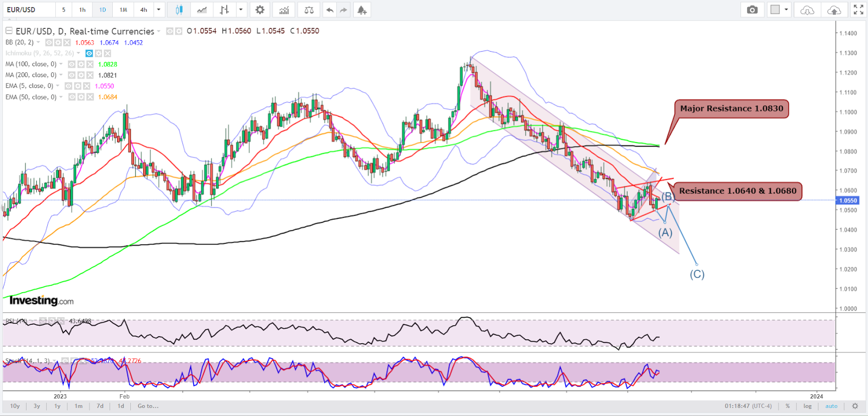Image resolution: width=868 pixels, height=416 pixels.
Task: Remove the EMA (50, close, 0) indicator
Action: [90, 97]
